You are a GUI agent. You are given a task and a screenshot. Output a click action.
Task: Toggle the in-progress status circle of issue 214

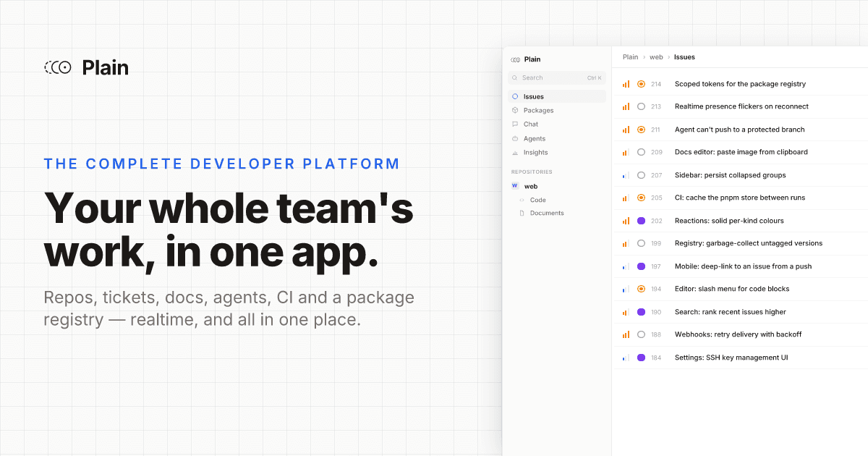641,84
